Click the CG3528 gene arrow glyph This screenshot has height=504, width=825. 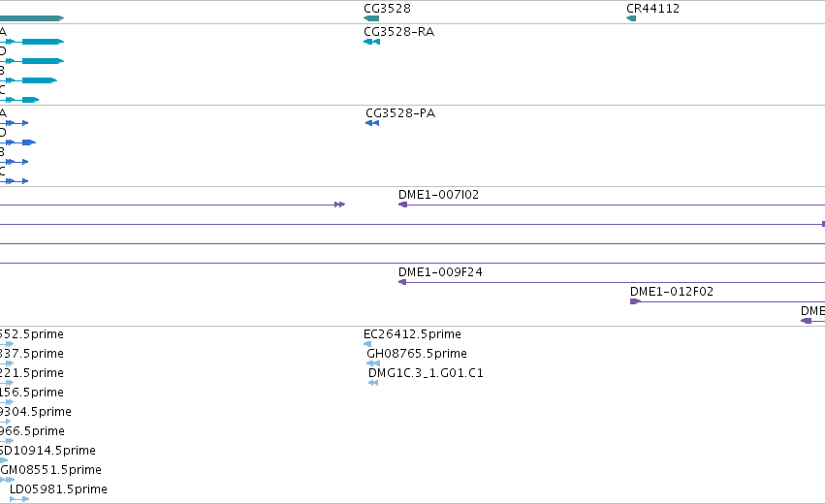point(371,18)
